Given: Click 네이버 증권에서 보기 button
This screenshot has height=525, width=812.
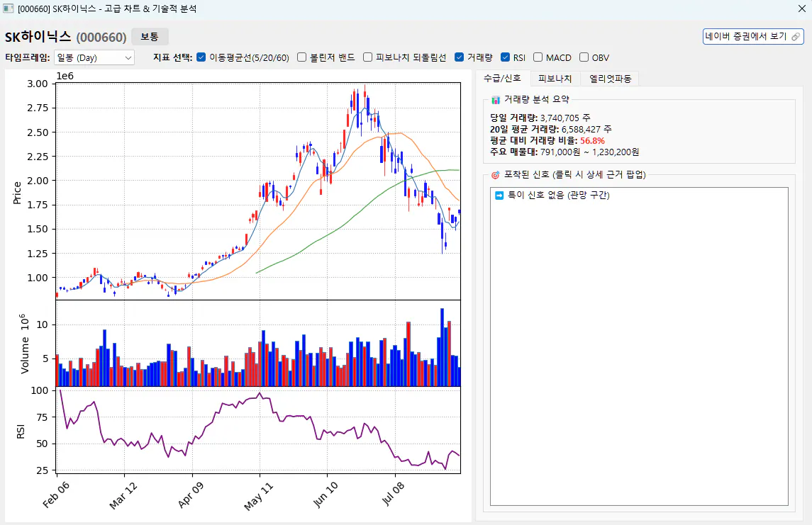Looking at the screenshot, I should [x=753, y=37].
